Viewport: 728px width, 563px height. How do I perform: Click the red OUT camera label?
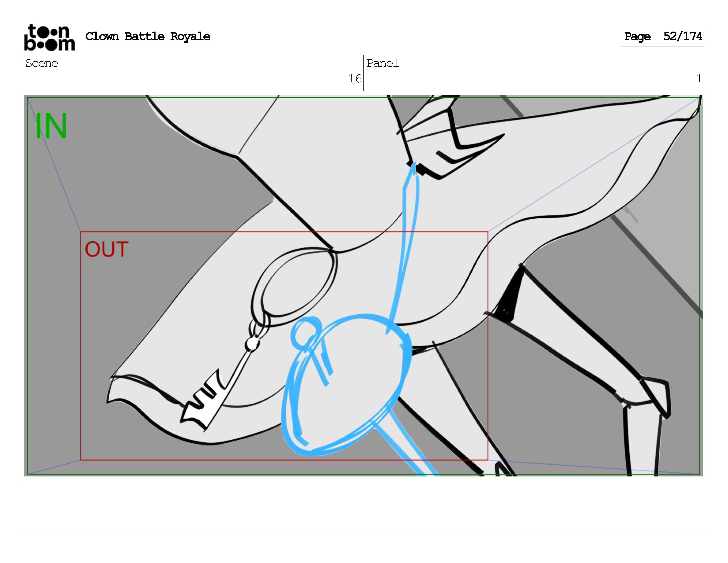[107, 249]
